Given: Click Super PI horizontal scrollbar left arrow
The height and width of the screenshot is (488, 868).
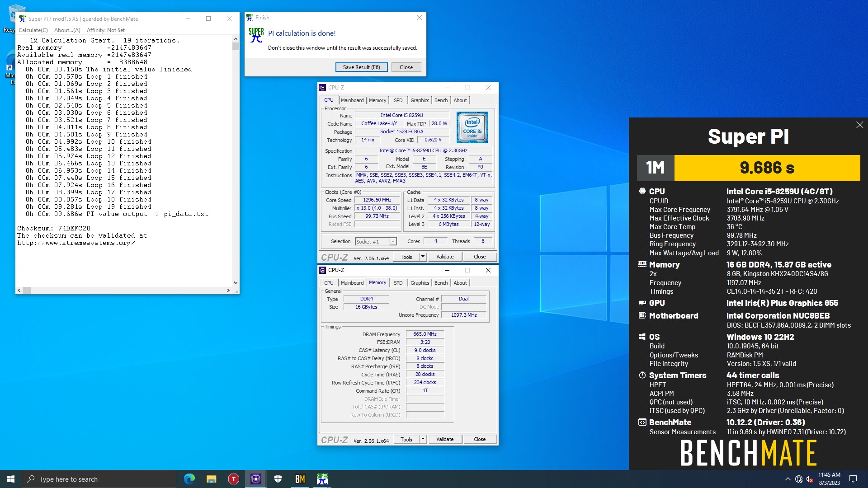Looking at the screenshot, I should 19,290.
